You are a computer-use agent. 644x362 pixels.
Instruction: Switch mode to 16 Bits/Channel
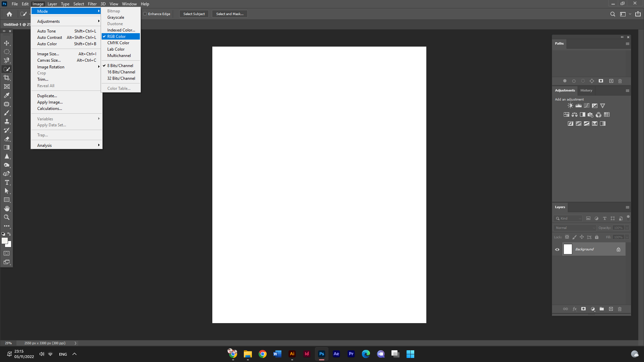(121, 72)
